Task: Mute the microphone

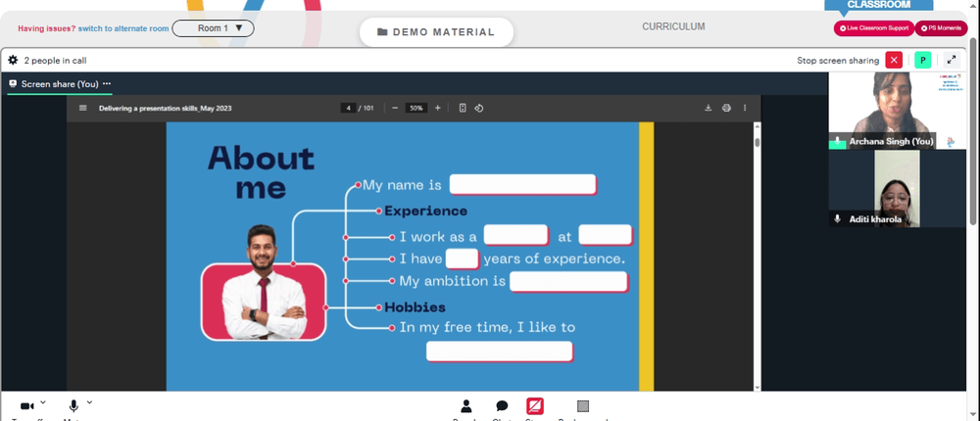Action: [x=73, y=406]
